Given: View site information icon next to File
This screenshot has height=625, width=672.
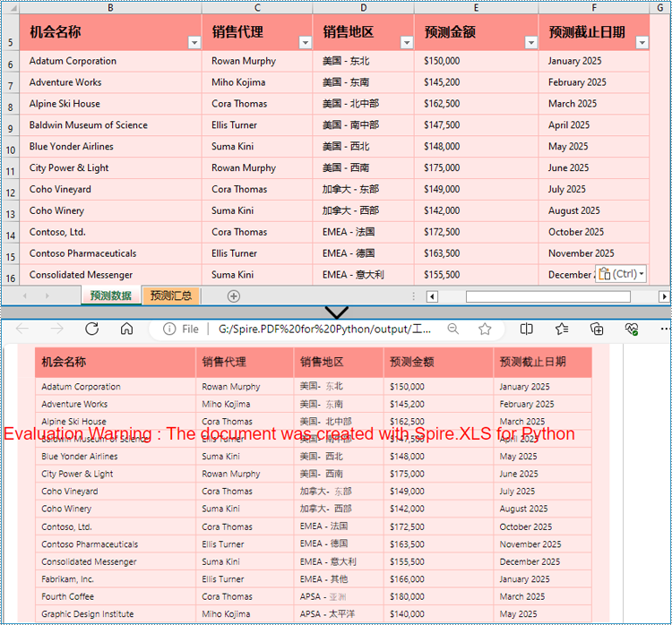Looking at the screenshot, I should click(169, 329).
